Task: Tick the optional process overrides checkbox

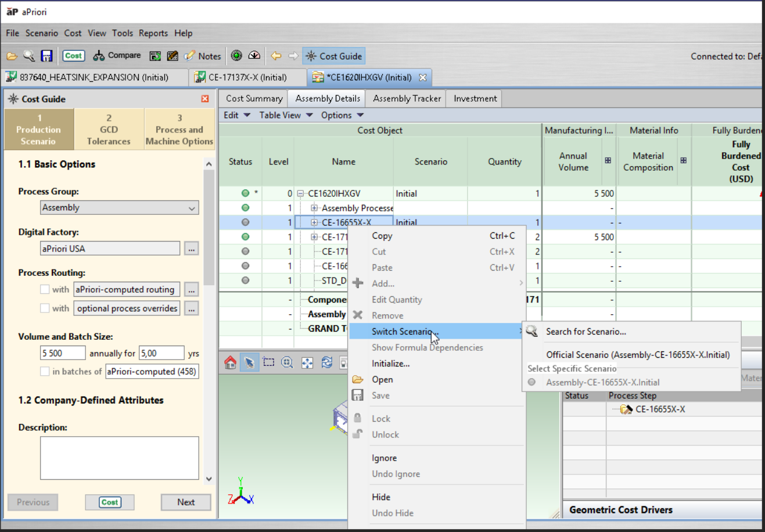Action: tap(45, 308)
